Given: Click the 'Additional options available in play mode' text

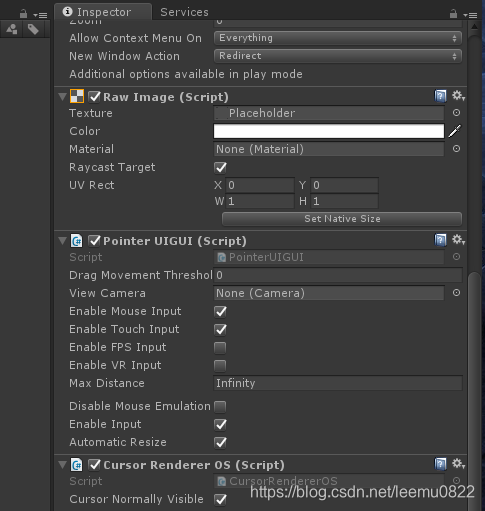Looking at the screenshot, I should (186, 74).
